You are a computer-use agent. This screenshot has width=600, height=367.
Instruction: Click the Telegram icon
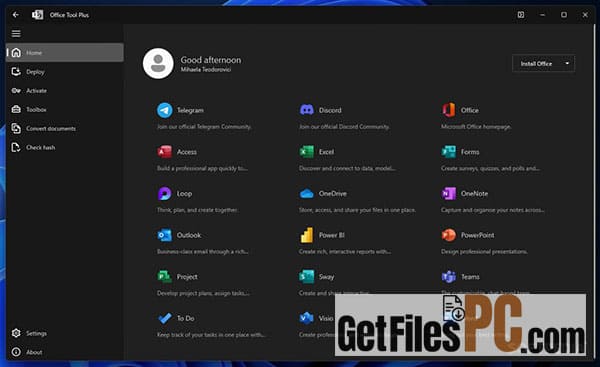pyautogui.click(x=165, y=110)
